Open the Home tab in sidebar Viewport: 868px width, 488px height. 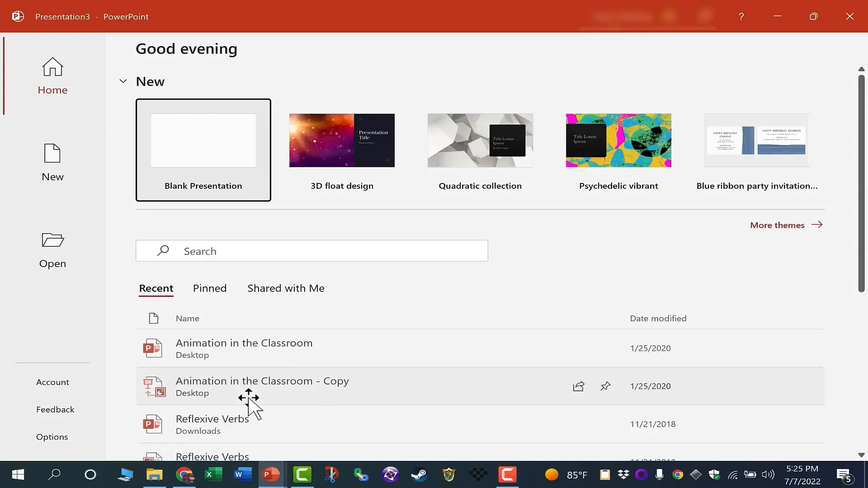(52, 76)
